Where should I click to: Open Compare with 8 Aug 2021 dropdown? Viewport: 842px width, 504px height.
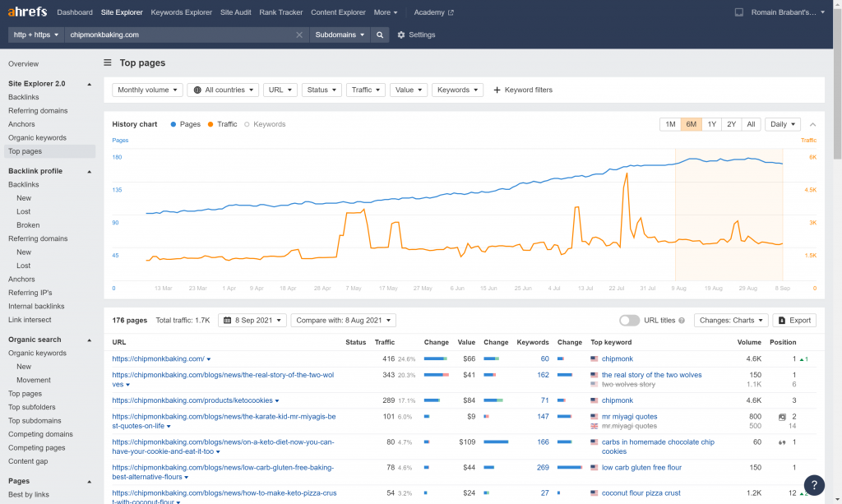point(343,321)
